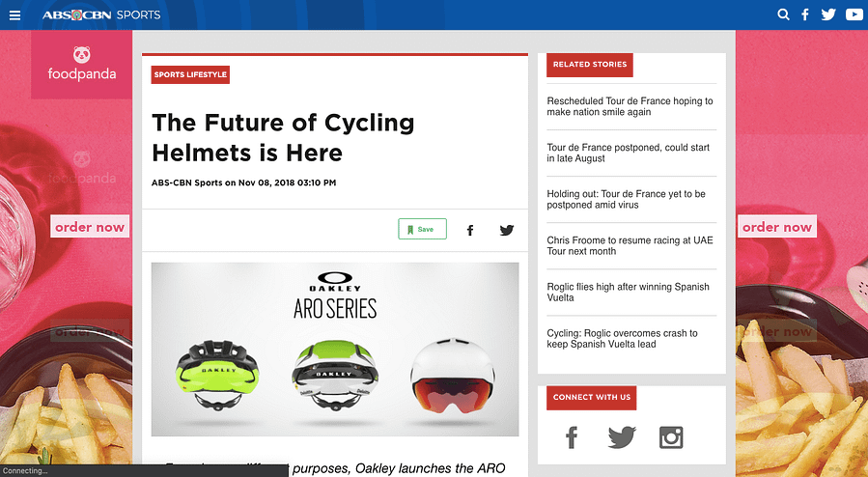Open 'Chris Froome to resume racing' story
Screen dimensions: 868x477
[x=630, y=245]
